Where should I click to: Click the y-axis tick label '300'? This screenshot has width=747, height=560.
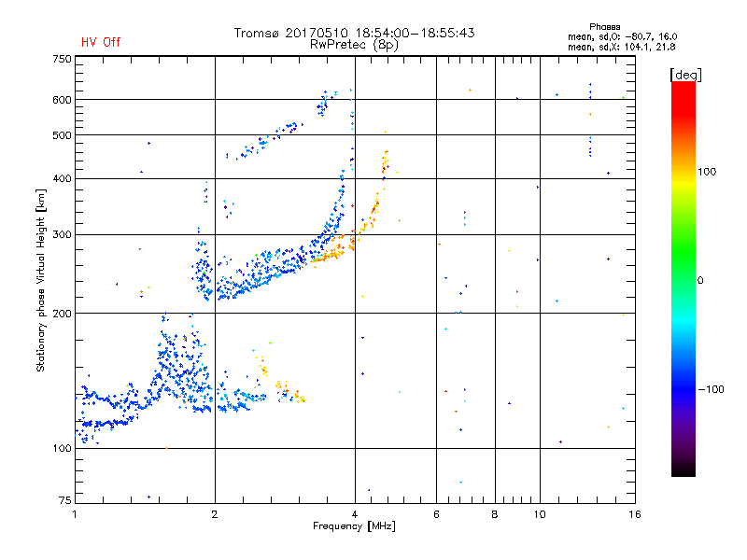(x=62, y=235)
